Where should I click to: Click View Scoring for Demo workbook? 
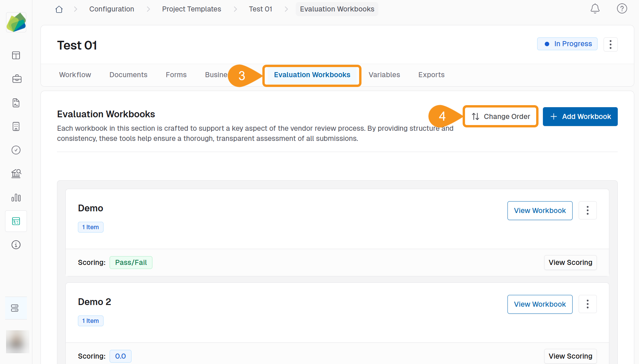click(570, 263)
